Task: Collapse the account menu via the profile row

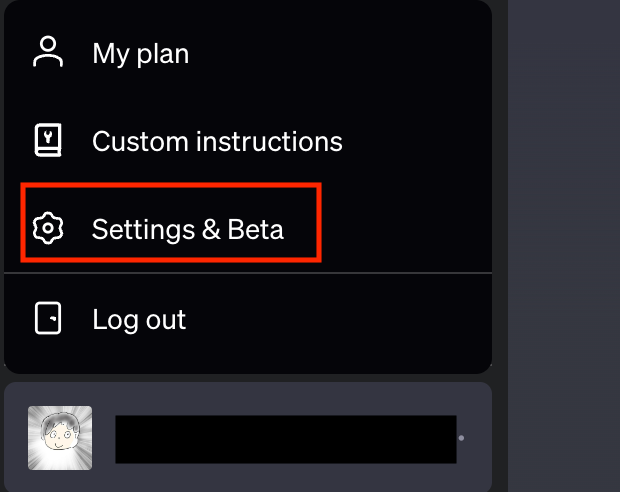Action: tap(248, 437)
